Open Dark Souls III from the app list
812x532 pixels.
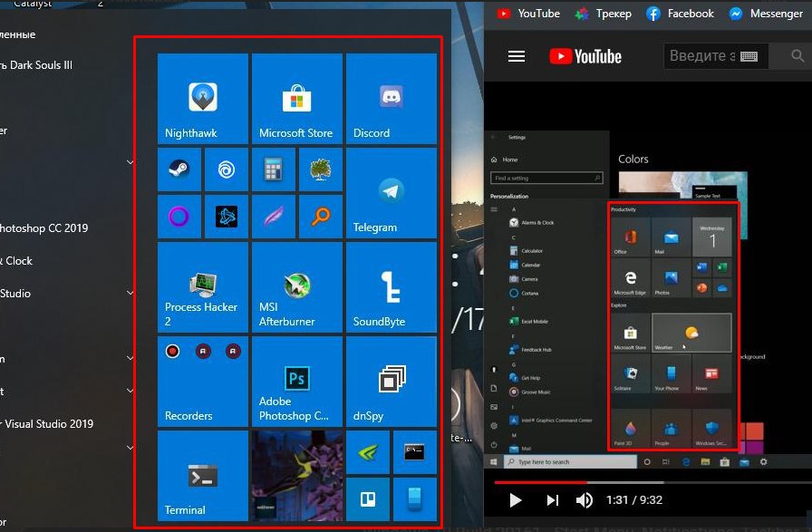[36, 65]
